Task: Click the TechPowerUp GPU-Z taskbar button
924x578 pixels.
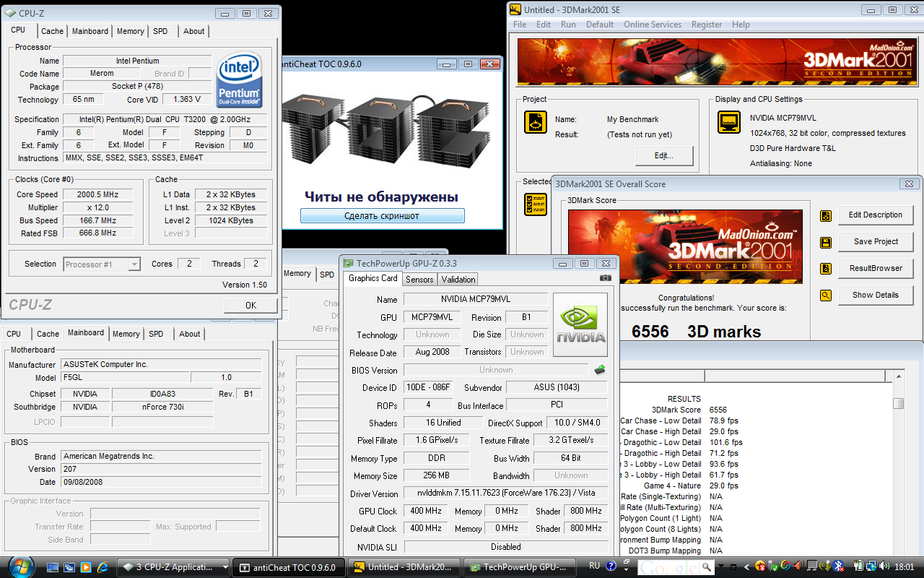Action: 519,567
